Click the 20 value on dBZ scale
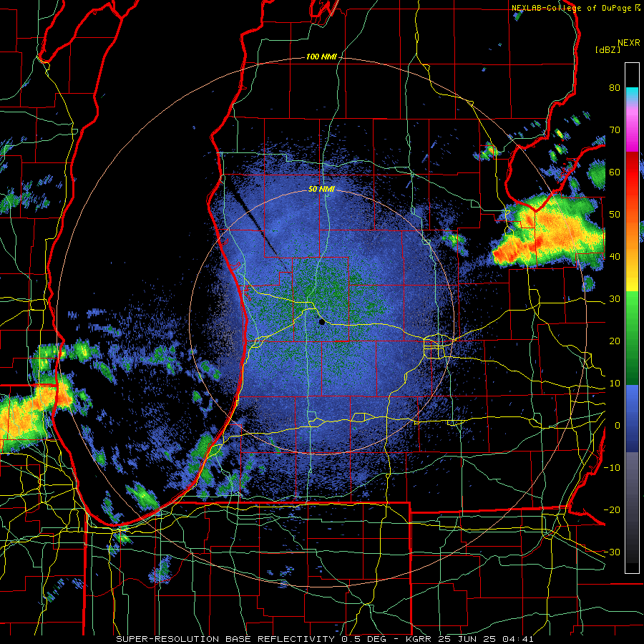Screen dimensions: 644x644 tap(615, 341)
